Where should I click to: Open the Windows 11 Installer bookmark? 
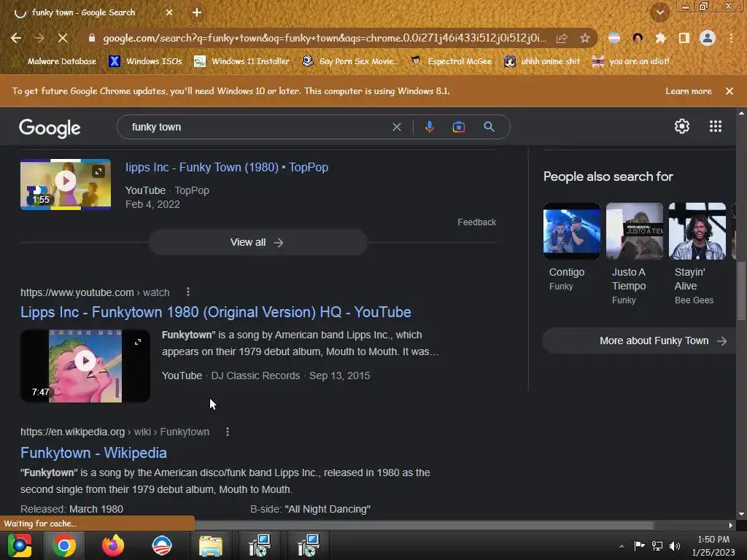click(x=242, y=61)
